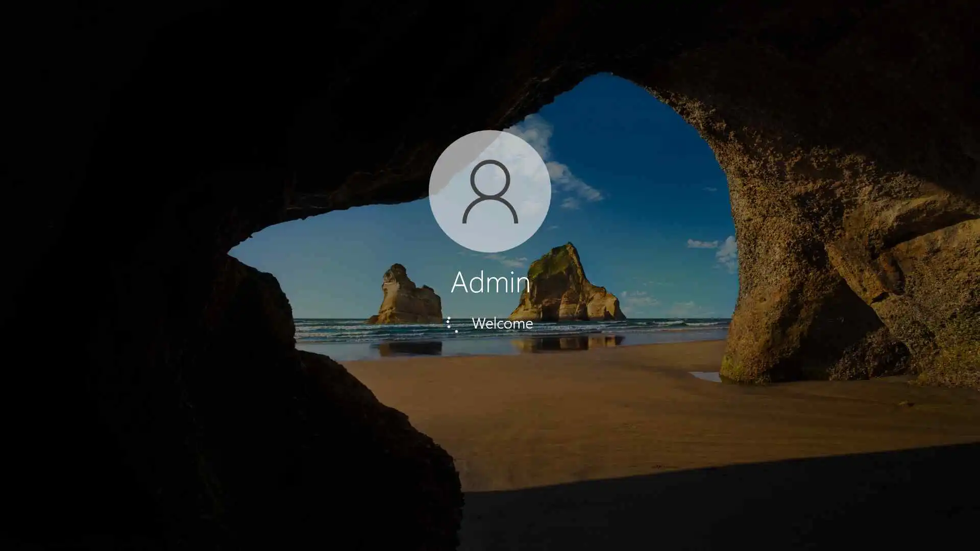The image size is (980, 551).
Task: Click the Welcome status text
Action: 502,323
